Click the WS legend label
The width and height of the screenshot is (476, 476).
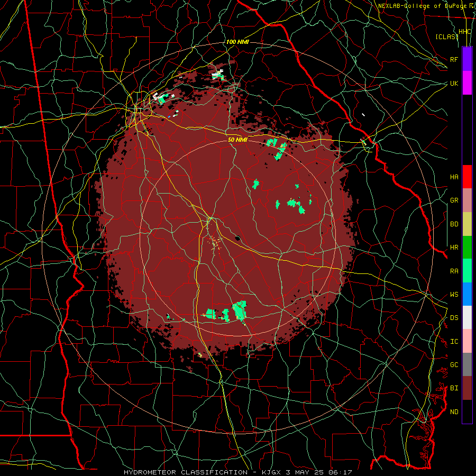(x=454, y=295)
